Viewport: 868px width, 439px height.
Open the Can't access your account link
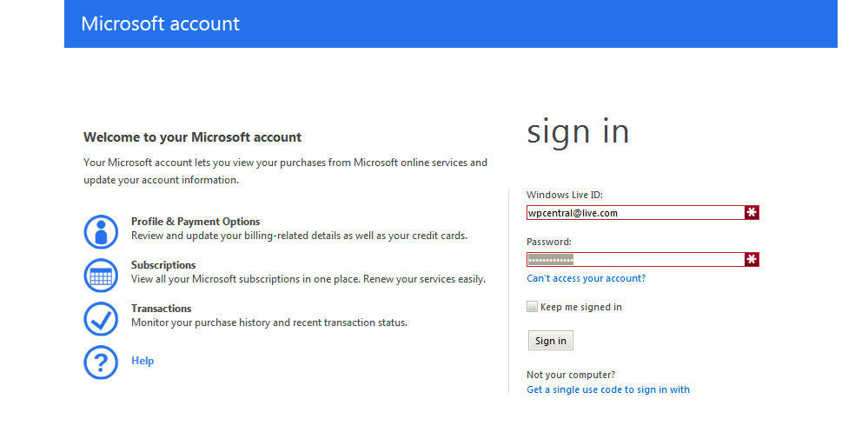coord(586,278)
